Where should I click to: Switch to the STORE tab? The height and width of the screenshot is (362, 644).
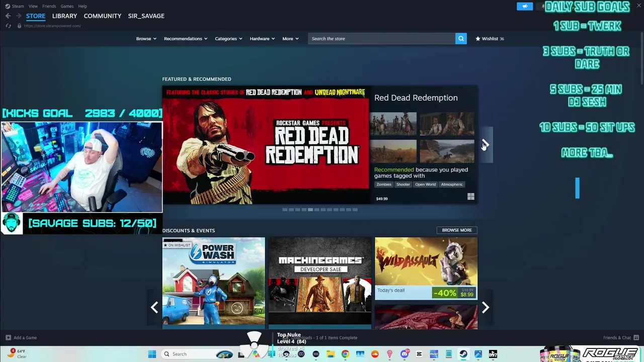36,16
